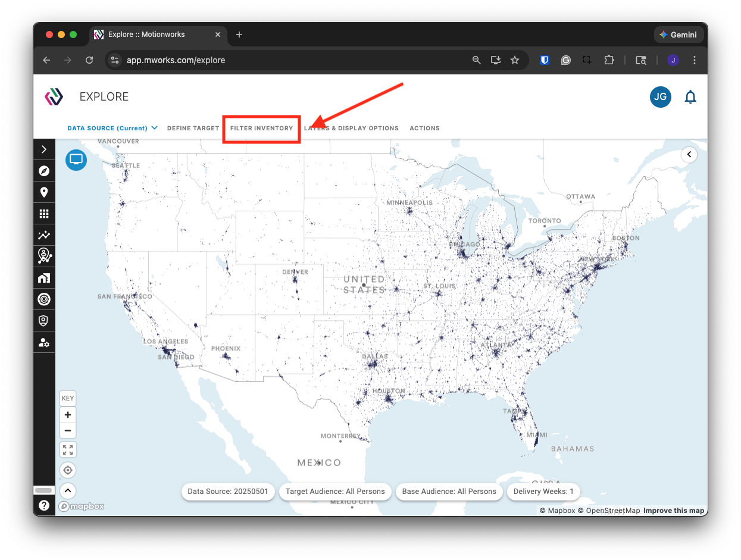Open the DATA SOURCE (Current) dropdown

112,128
